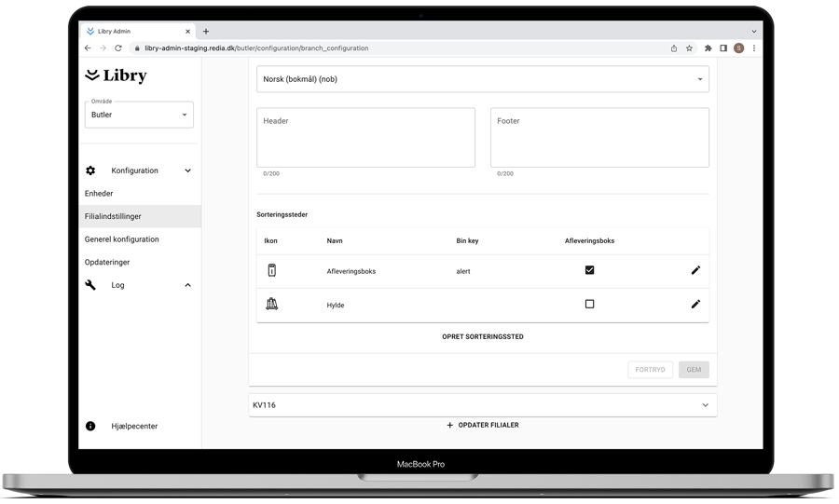Check the Afleveringsboks checkbox for Hylde
839x504 pixels.
coord(589,305)
